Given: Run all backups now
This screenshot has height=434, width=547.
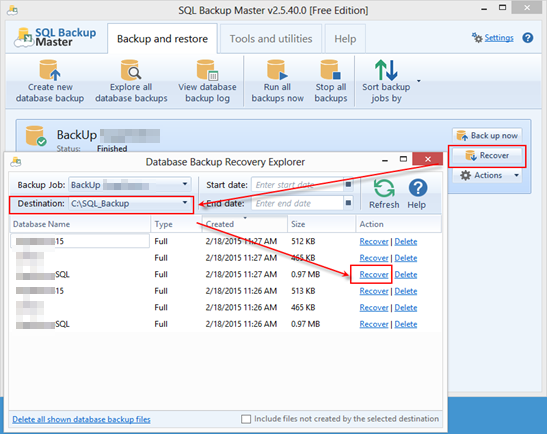Looking at the screenshot, I should [277, 82].
